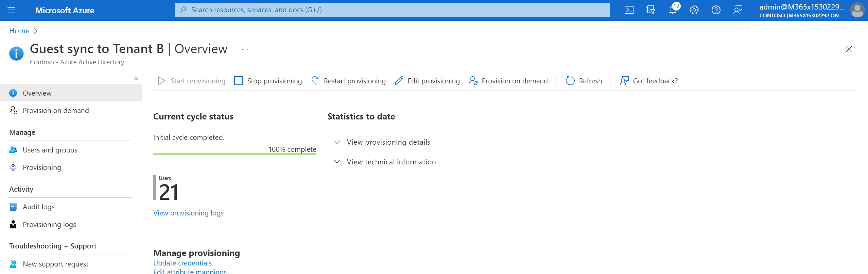868x274 pixels.
Task: Click the search resources input field
Action: [x=392, y=10]
